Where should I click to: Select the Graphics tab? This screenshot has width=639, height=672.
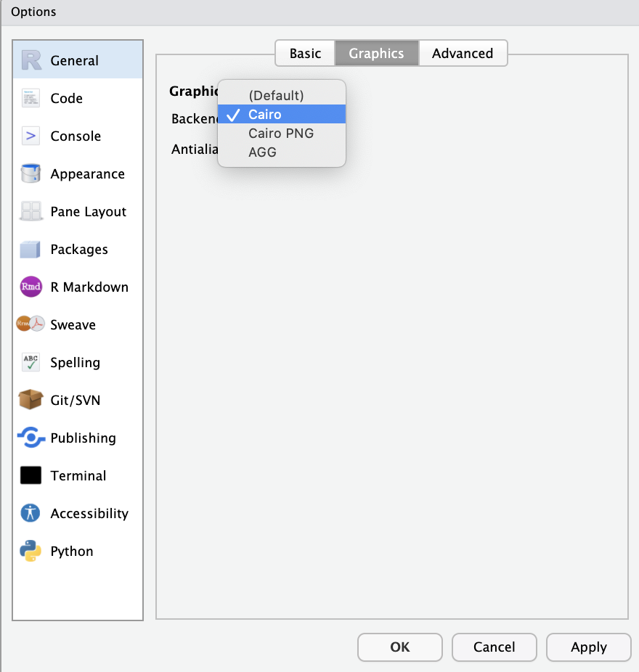click(377, 53)
